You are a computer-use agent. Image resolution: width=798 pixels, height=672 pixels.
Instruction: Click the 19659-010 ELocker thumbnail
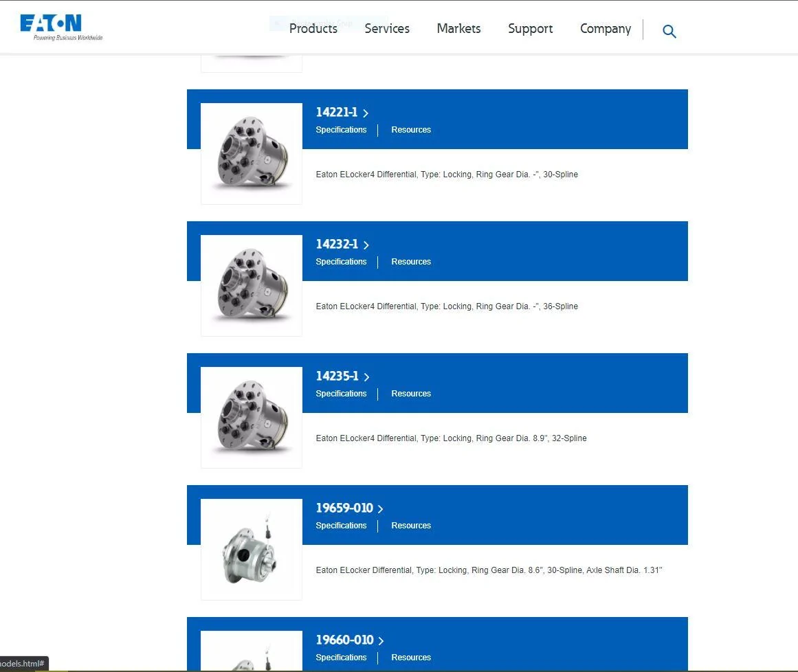point(252,550)
